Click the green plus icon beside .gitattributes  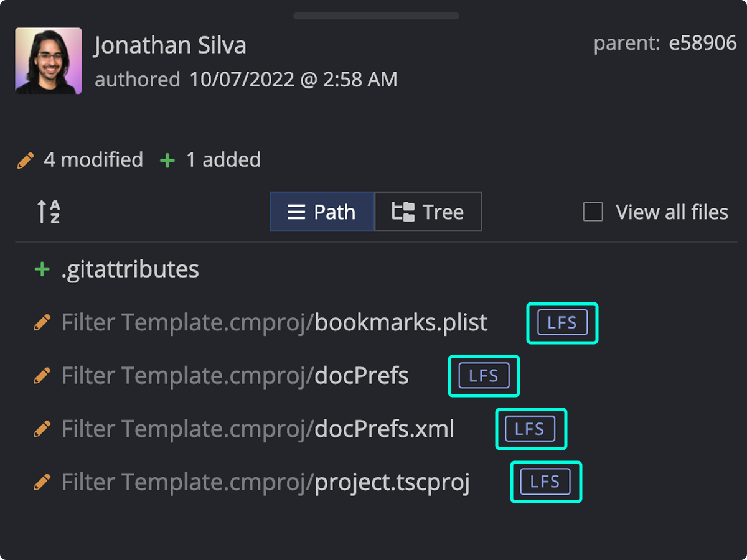41,269
